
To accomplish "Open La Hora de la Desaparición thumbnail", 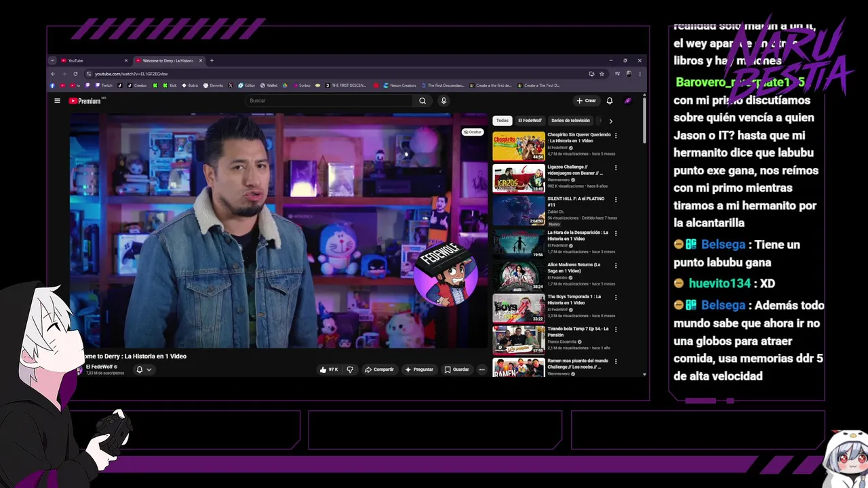I will tap(519, 243).
